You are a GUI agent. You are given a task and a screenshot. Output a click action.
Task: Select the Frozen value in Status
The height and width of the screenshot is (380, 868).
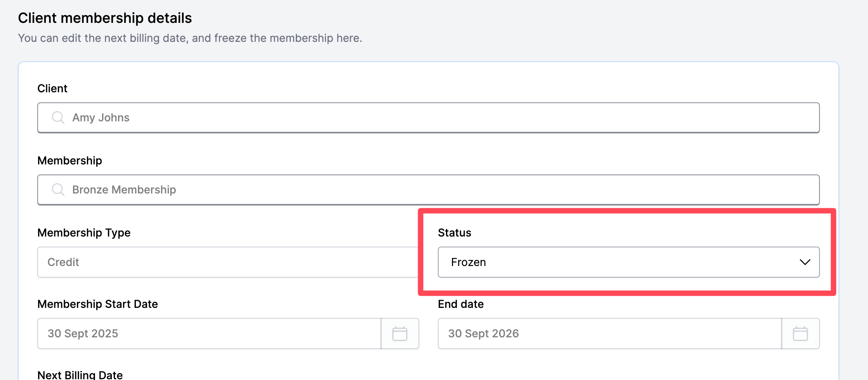(x=469, y=262)
